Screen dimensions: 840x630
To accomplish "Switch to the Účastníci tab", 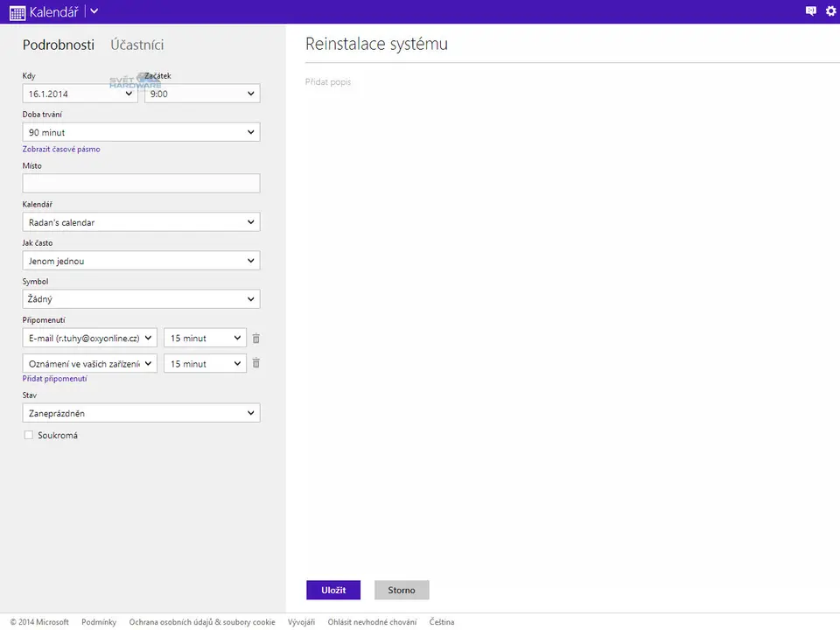I will 137,45.
